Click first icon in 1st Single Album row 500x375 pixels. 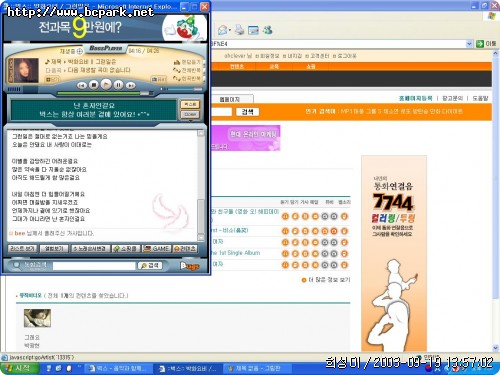(285, 254)
